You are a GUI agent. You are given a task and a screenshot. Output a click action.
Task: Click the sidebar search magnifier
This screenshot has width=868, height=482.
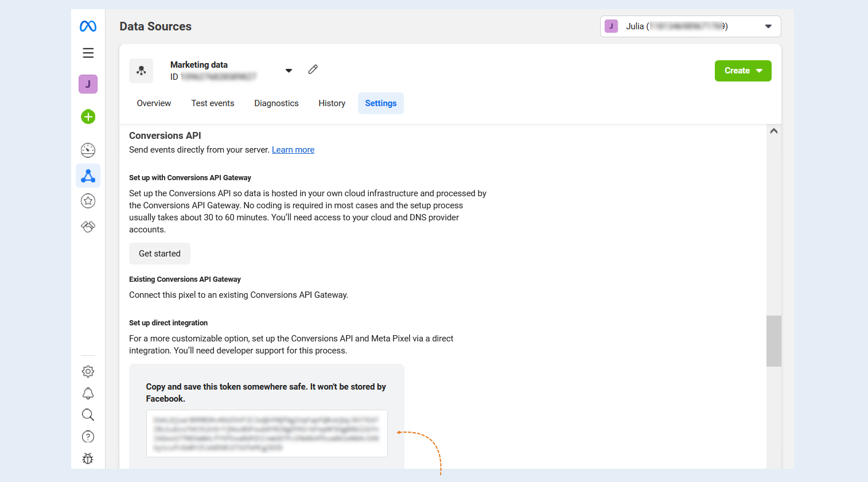[88, 415]
